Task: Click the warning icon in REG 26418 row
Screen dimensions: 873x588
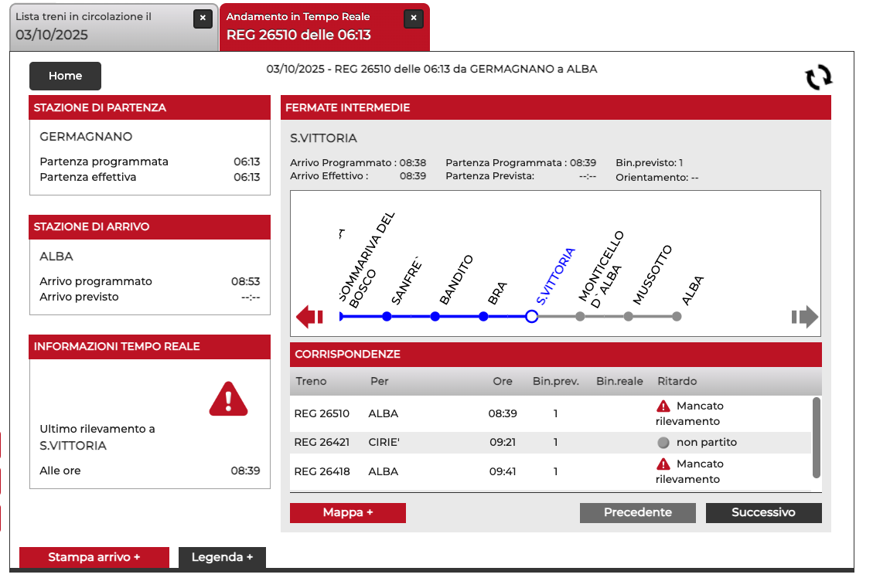Action: [x=663, y=464]
